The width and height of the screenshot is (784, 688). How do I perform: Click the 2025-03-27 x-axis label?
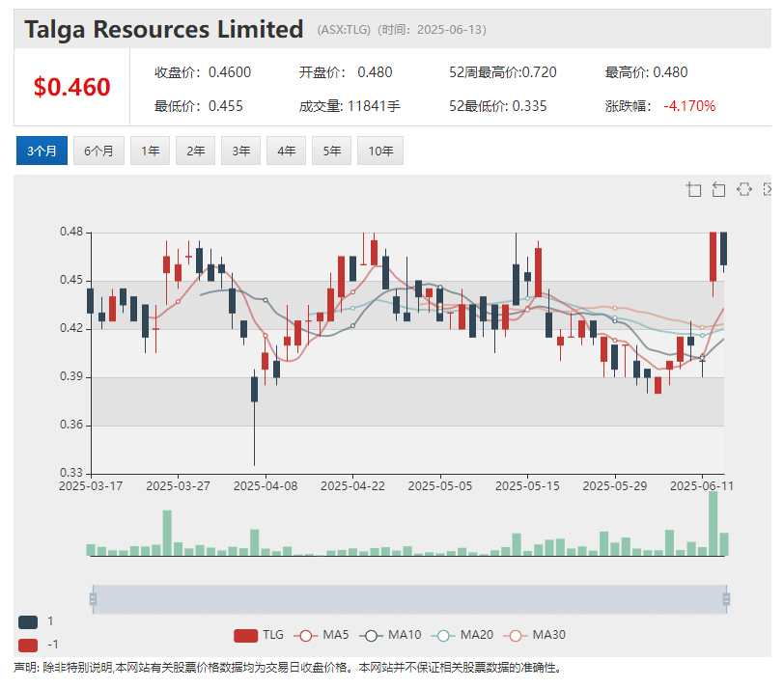pos(178,486)
